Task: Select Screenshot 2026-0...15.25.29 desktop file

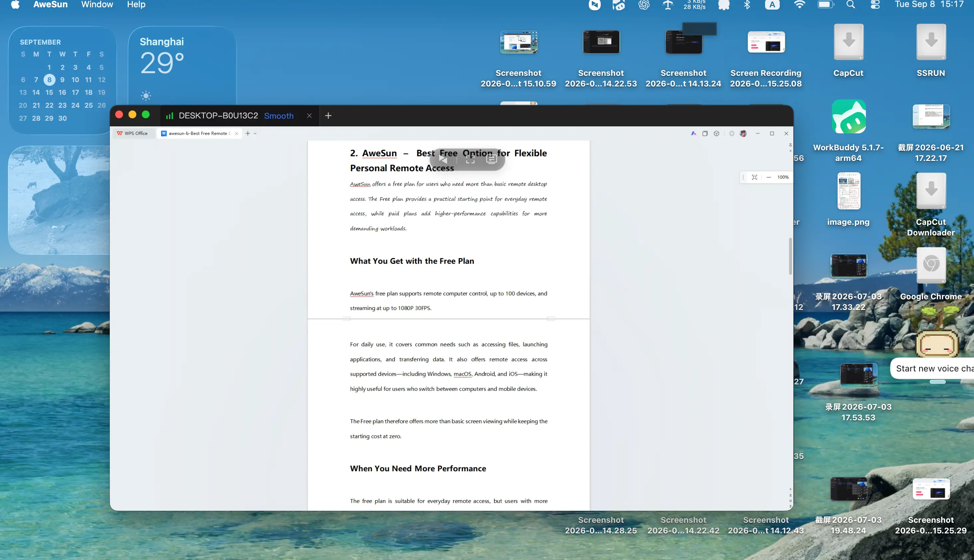Action: (x=931, y=489)
